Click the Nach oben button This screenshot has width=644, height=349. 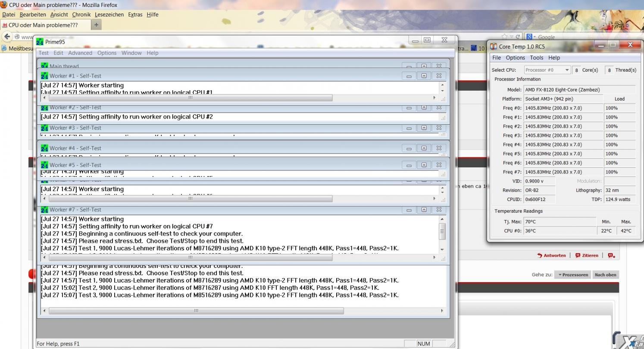[606, 275]
